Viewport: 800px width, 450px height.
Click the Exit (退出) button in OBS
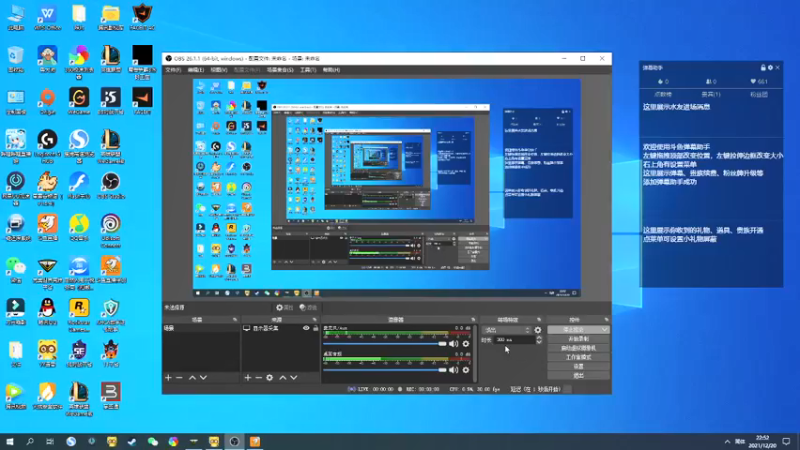578,376
